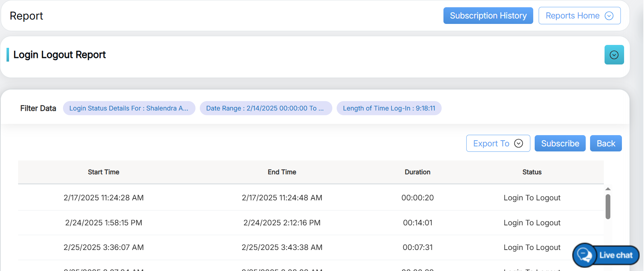Go Back to the previous page
This screenshot has height=271, width=644.
606,143
